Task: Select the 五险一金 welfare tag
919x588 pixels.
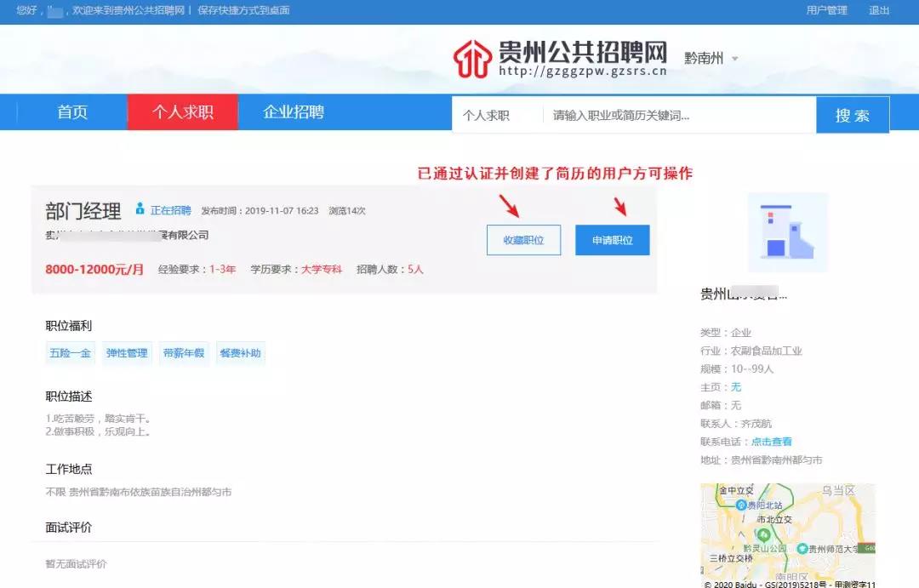Action: pos(69,353)
